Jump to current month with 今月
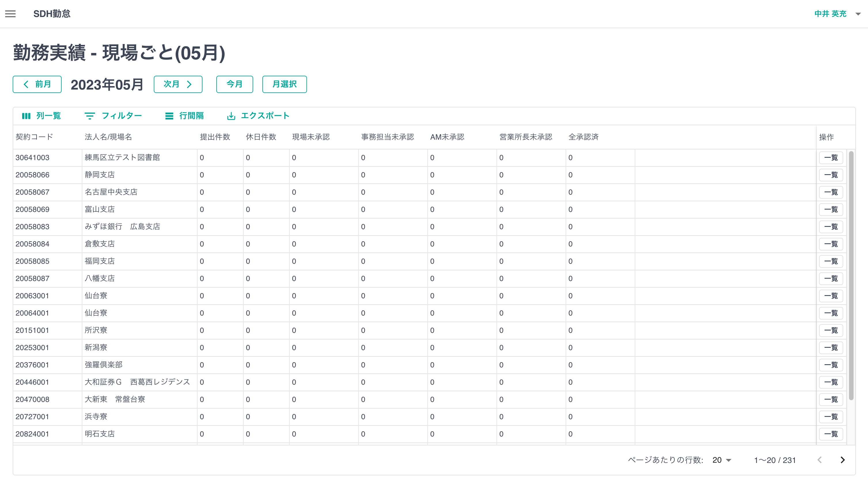Viewport: 868px width, 486px height. click(234, 84)
